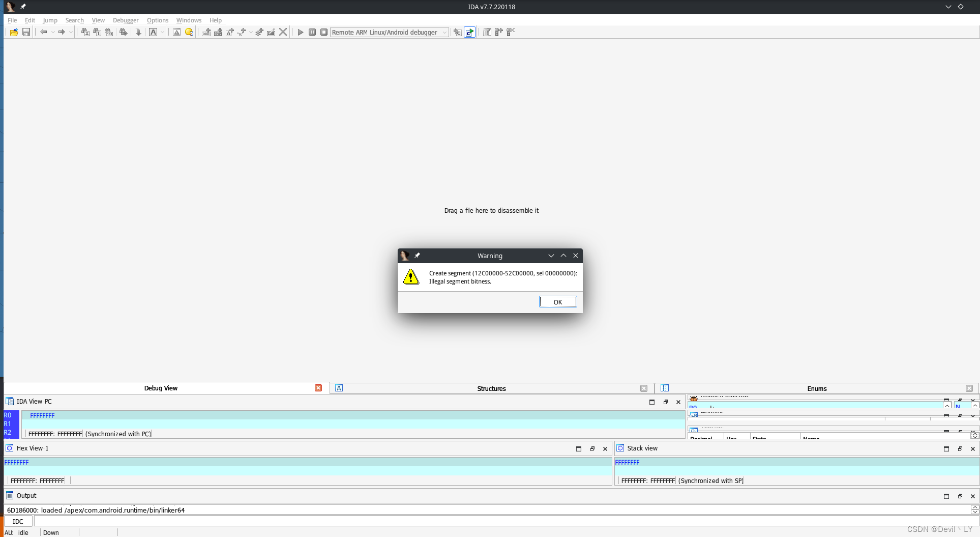Click the delete X toolbar icon
This screenshot has height=537, width=980.
283,32
